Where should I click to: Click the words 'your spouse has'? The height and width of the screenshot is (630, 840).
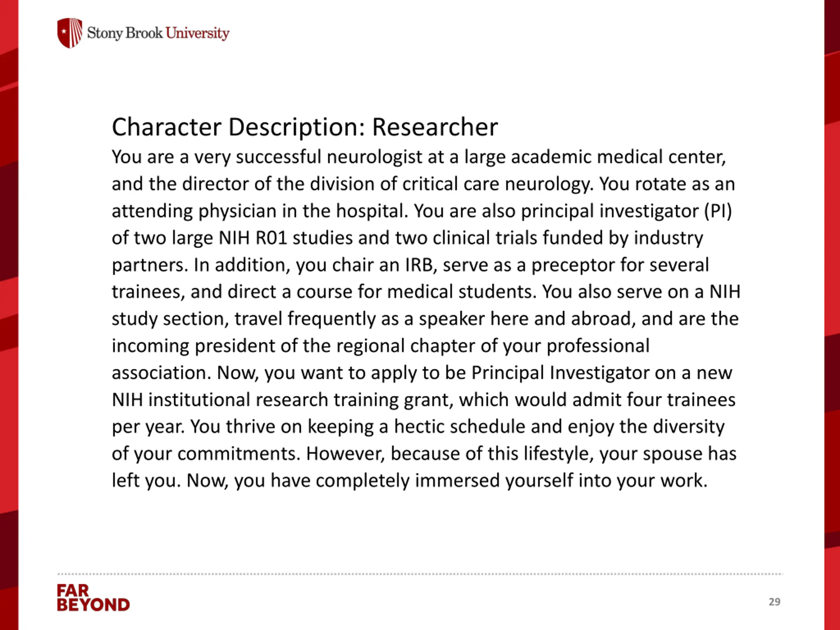pyautogui.click(x=668, y=454)
